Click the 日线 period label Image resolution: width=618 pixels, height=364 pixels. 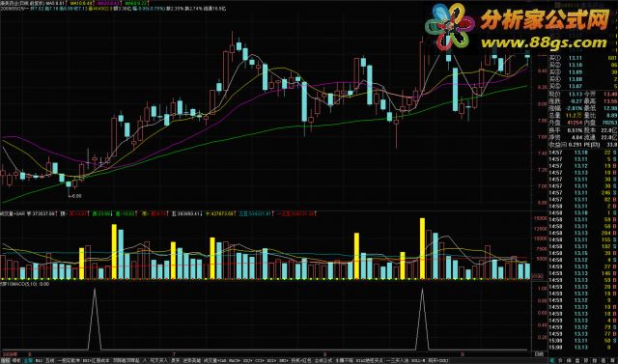(x=539, y=353)
